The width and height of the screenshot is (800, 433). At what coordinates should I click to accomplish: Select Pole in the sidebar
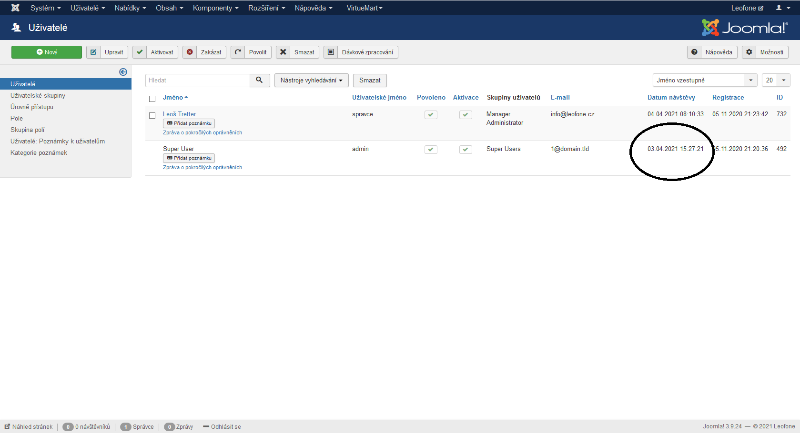16,118
